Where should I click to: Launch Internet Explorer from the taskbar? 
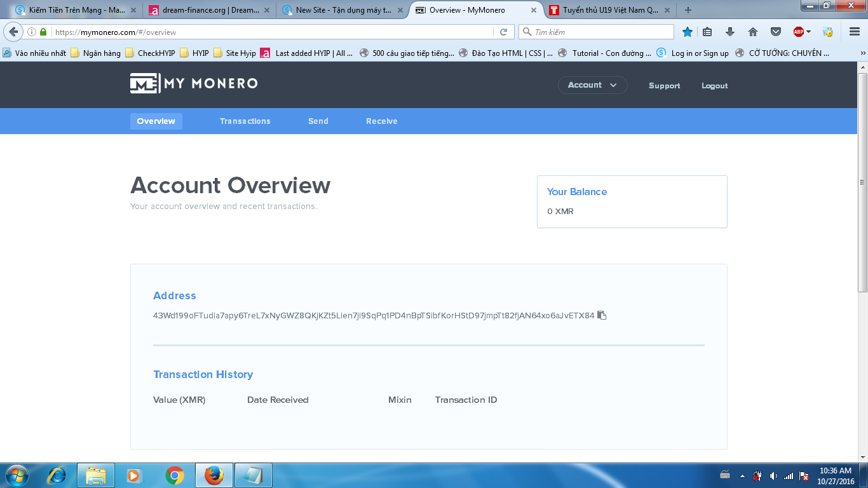coord(57,475)
